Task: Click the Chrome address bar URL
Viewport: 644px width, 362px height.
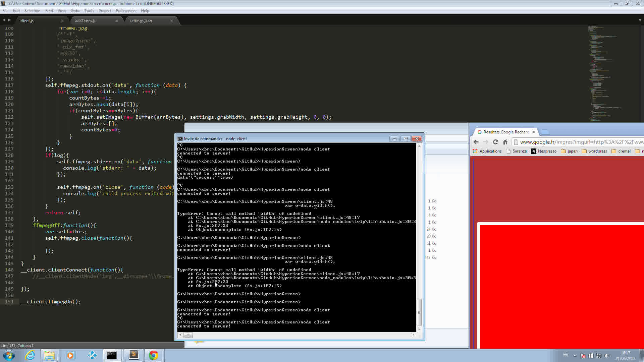Action: click(x=580, y=142)
